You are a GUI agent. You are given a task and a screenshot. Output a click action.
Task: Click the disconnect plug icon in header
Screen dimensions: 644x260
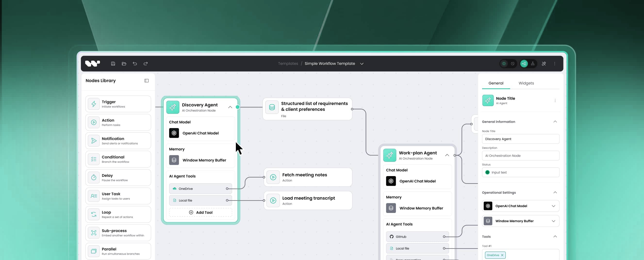coord(544,64)
